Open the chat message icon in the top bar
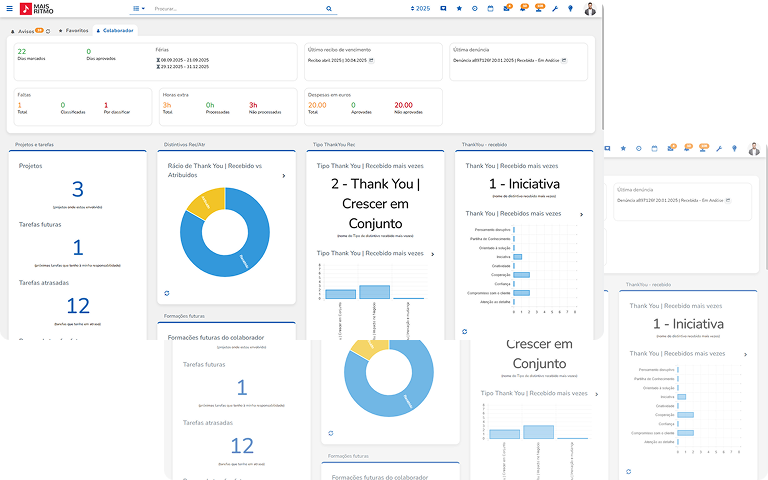 click(443, 8)
